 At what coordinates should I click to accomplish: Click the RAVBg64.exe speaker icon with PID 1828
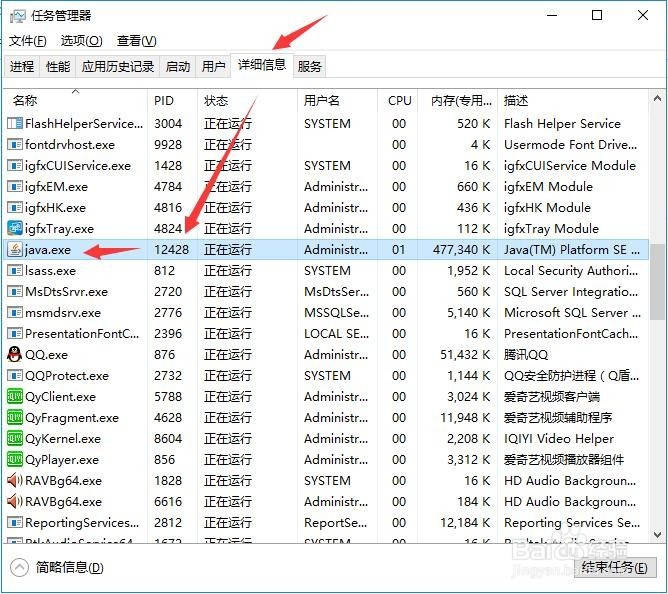tap(15, 480)
